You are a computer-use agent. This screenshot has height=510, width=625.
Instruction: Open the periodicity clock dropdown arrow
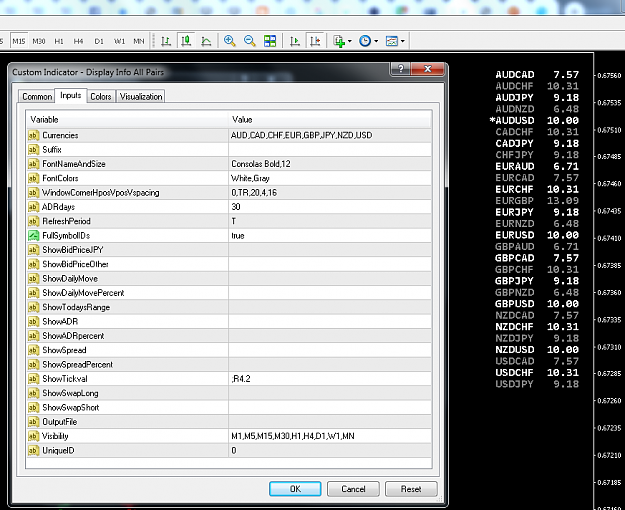coord(376,41)
